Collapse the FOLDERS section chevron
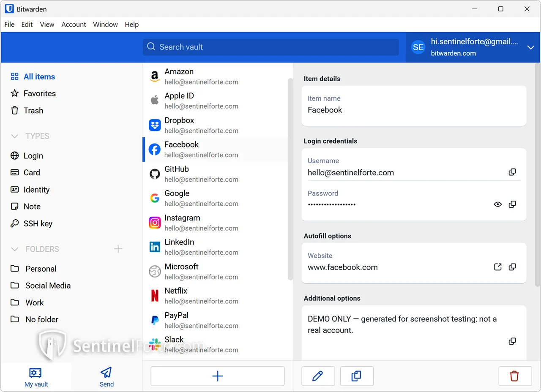The height and width of the screenshot is (392, 541). (x=15, y=249)
